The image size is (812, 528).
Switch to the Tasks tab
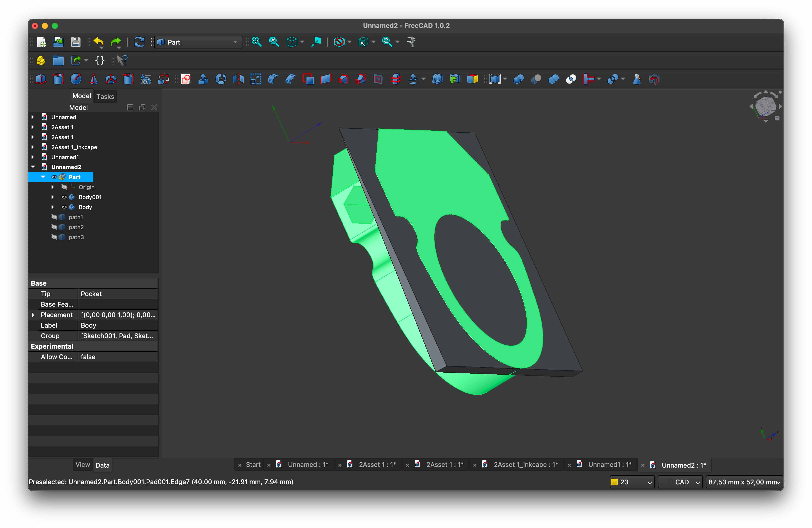[105, 96]
